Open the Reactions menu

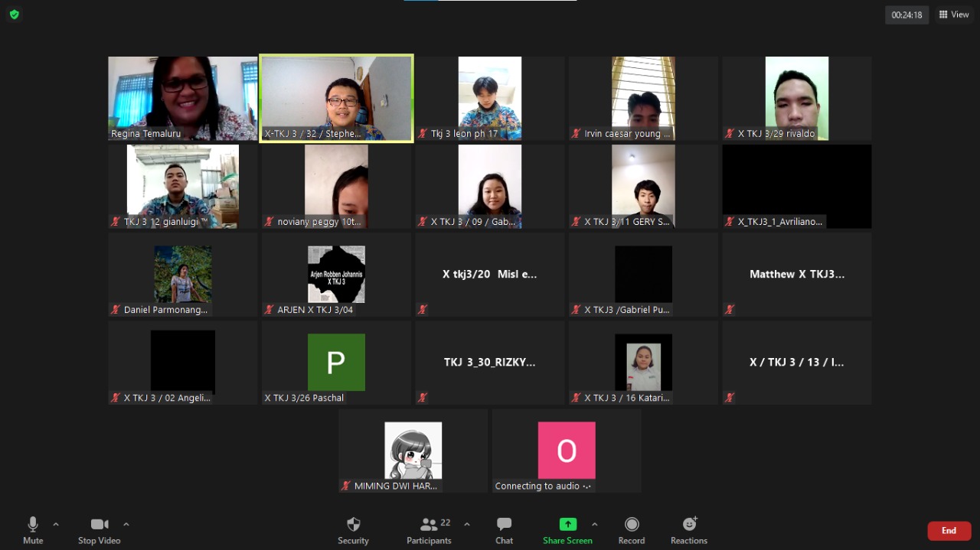[x=688, y=530]
